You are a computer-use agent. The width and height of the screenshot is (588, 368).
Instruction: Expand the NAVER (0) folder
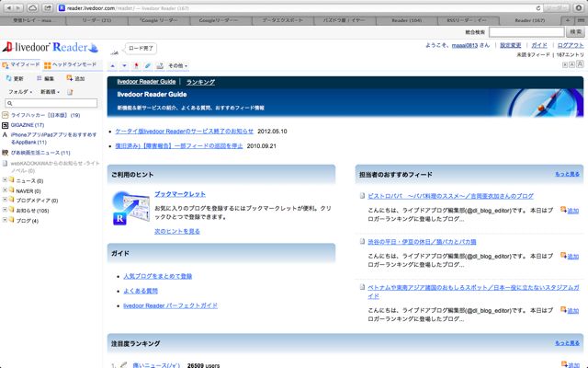[x=5, y=190]
